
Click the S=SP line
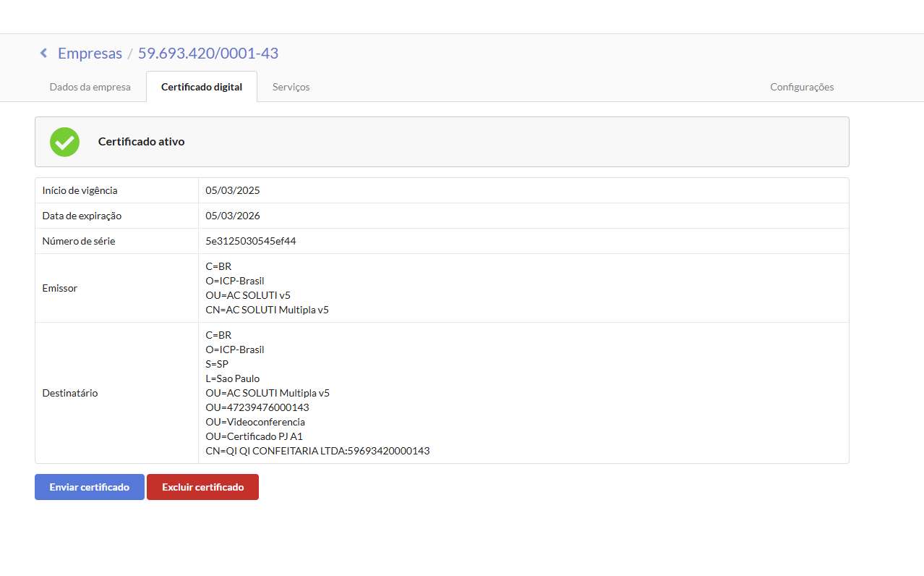click(217, 364)
